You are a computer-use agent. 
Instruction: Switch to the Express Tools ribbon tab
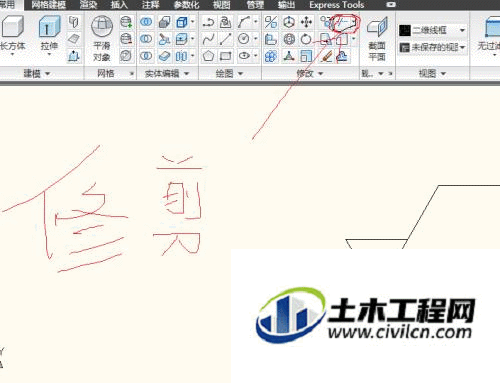pos(337,5)
